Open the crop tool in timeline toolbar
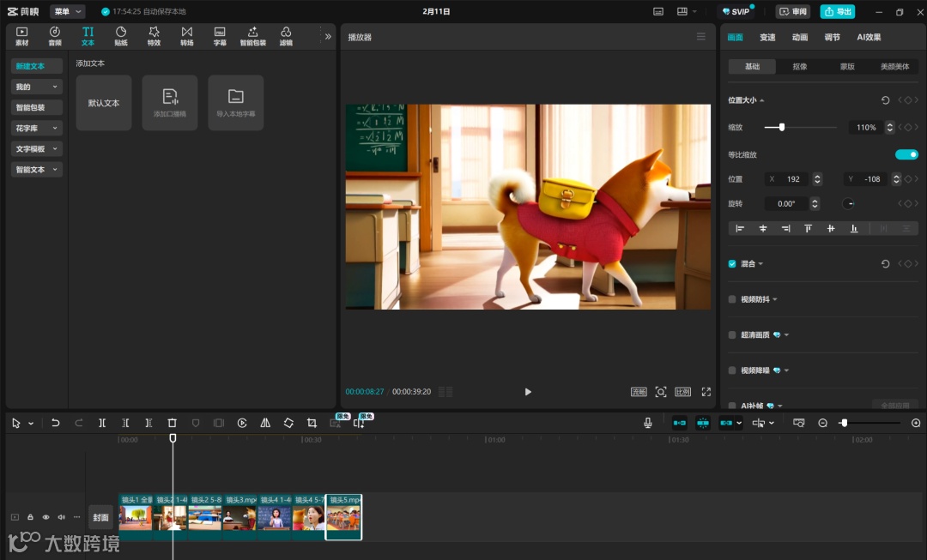927x560 pixels. click(x=312, y=423)
